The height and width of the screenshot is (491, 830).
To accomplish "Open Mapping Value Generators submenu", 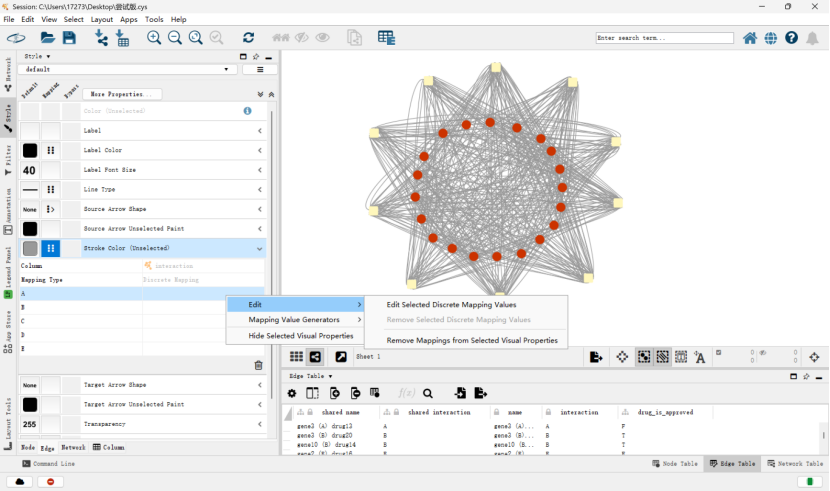I will [x=295, y=320].
